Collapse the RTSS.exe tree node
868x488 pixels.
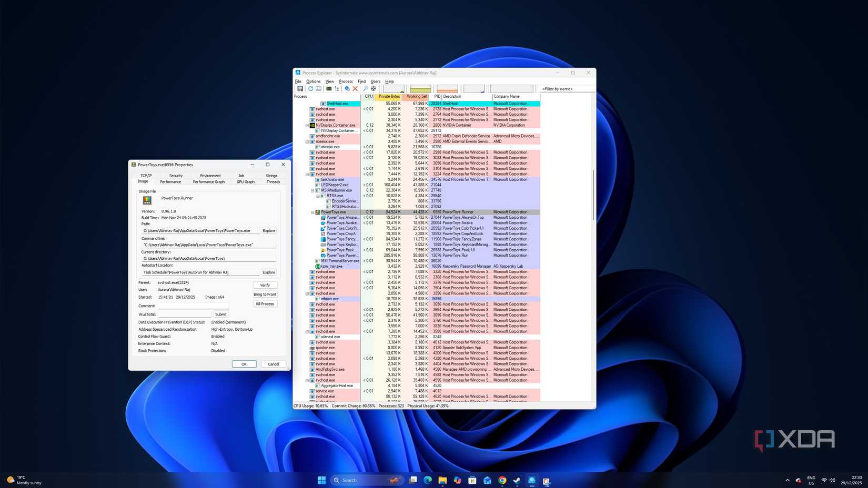coord(318,196)
